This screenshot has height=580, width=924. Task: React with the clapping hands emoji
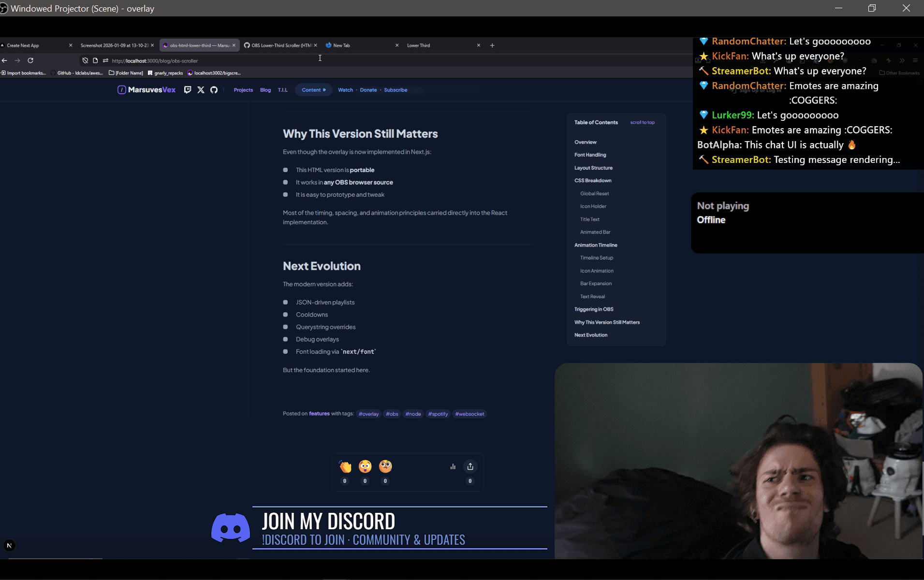click(345, 466)
